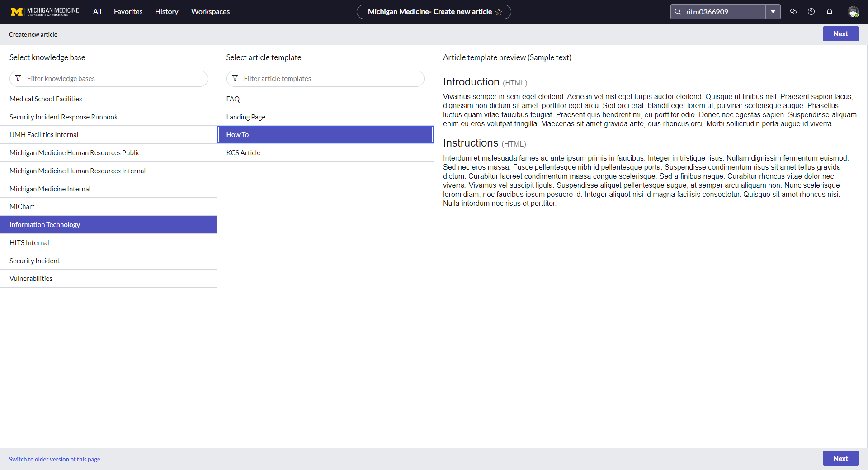Viewport: 868px width, 470px height.
Task: Click the Michigan Medicine logo
Action: click(43, 11)
